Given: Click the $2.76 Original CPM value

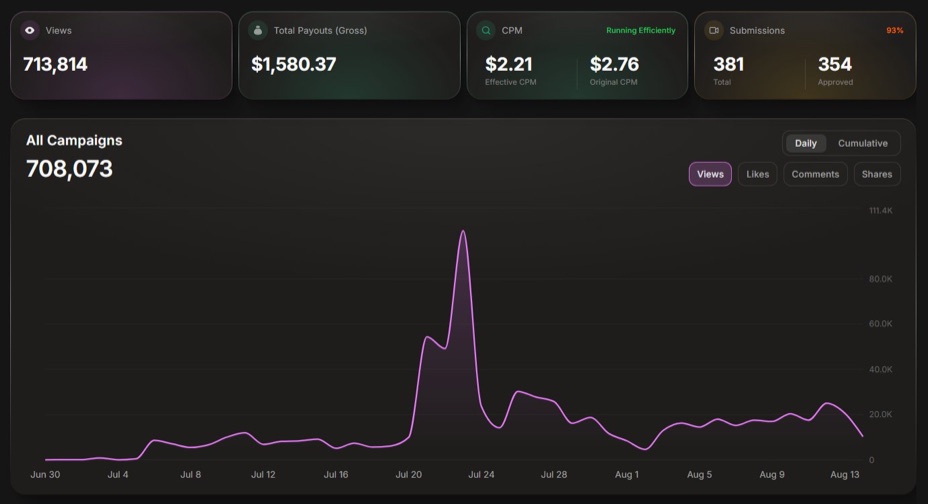Looking at the screenshot, I should pyautogui.click(x=614, y=64).
